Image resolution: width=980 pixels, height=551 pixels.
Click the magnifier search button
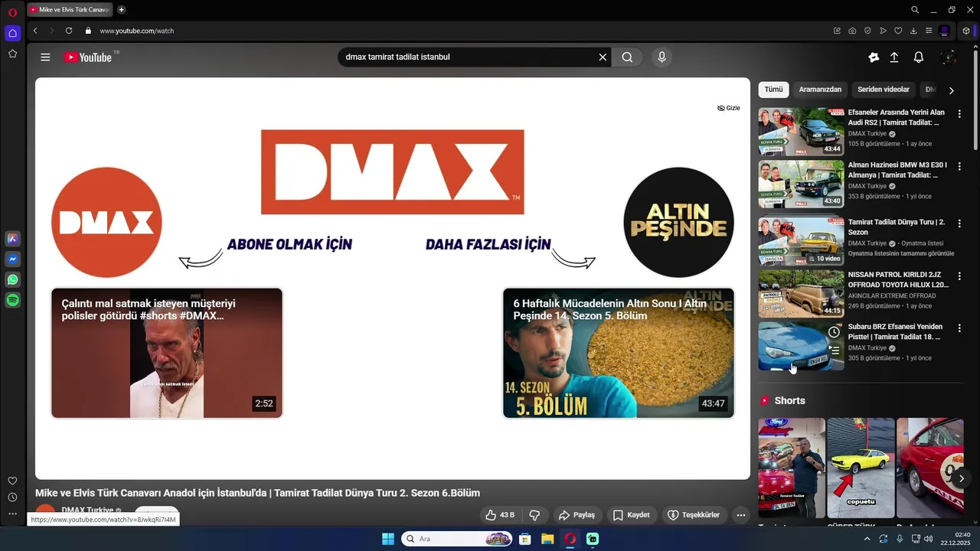(627, 57)
